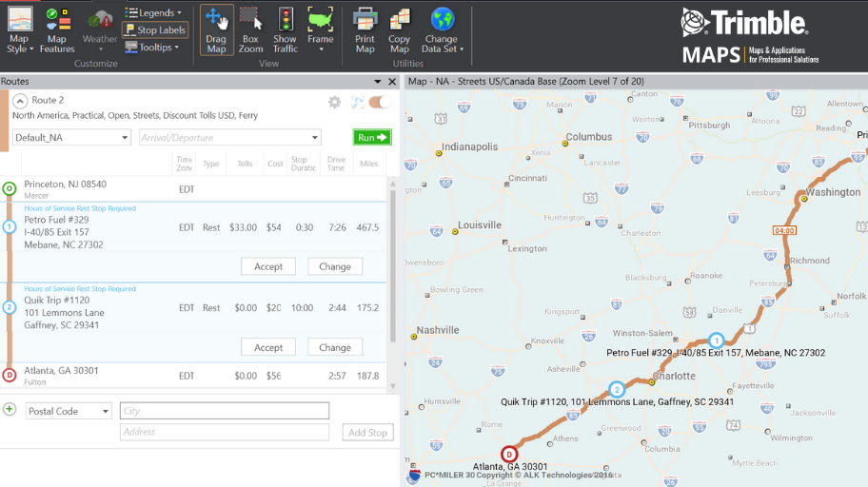Screen dimensions: 868x487
Task: Click the Cost column header
Action: [x=275, y=164]
